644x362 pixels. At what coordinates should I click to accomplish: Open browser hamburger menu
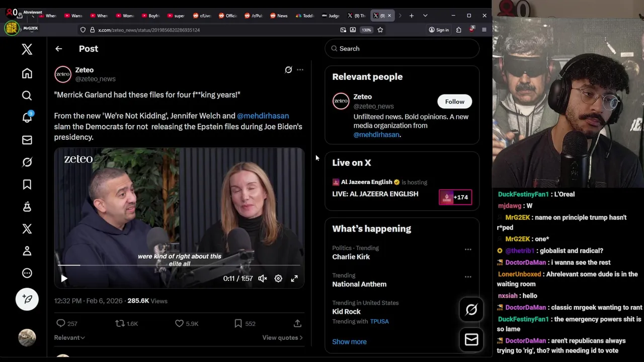pyautogui.click(x=484, y=30)
